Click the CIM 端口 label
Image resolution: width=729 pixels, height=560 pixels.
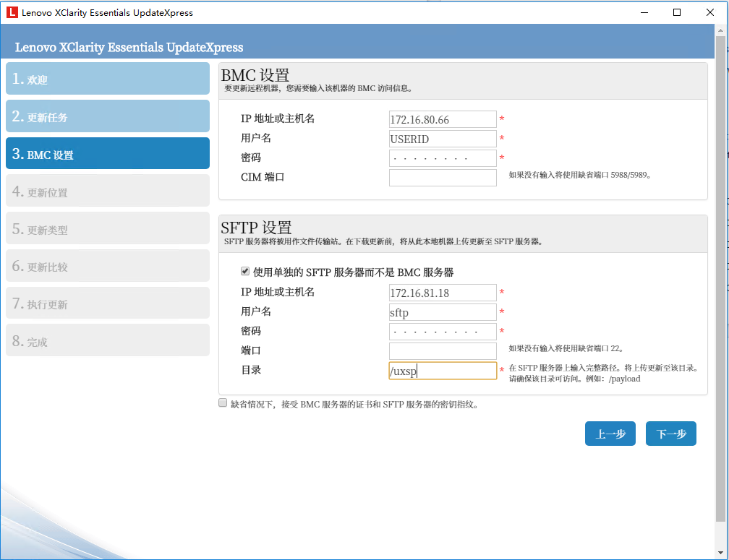pyautogui.click(x=263, y=177)
